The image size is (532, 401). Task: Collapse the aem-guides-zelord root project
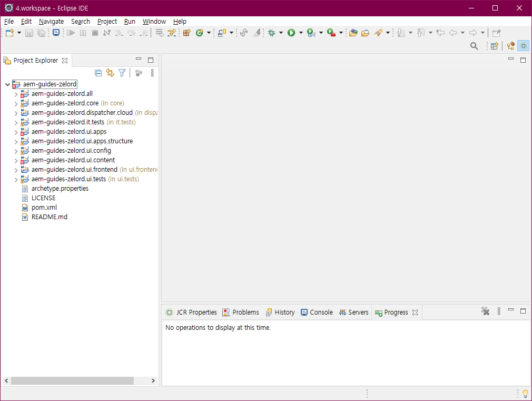click(x=7, y=84)
